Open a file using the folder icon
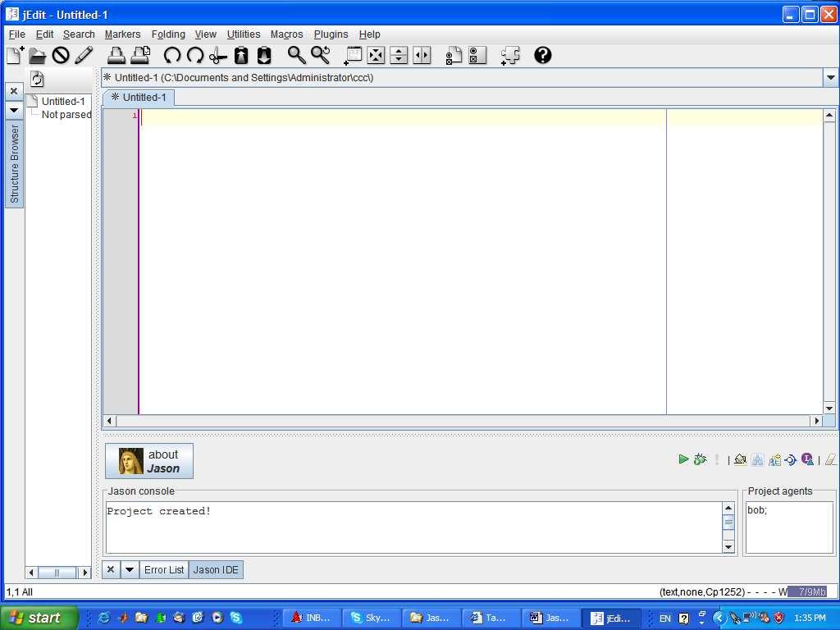The width and height of the screenshot is (840, 630). [x=37, y=55]
